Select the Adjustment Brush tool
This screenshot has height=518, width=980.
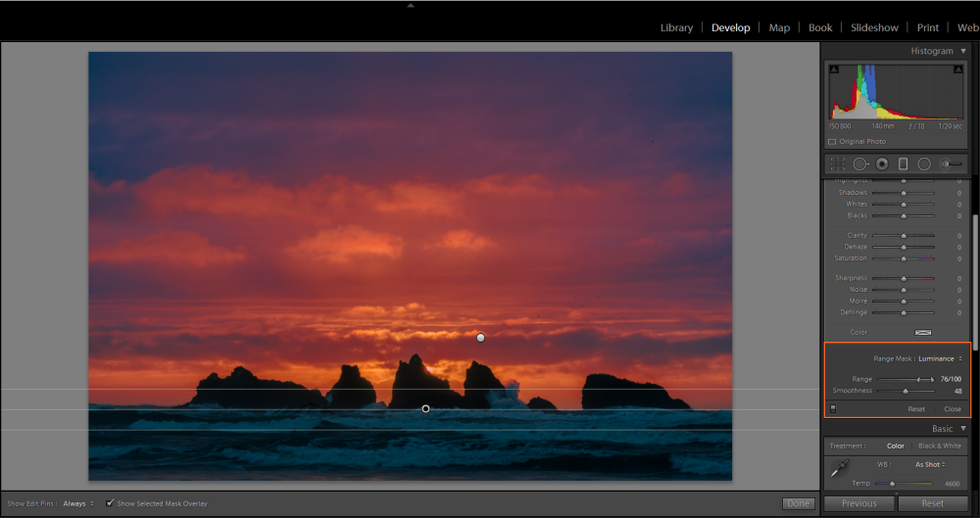coord(952,164)
